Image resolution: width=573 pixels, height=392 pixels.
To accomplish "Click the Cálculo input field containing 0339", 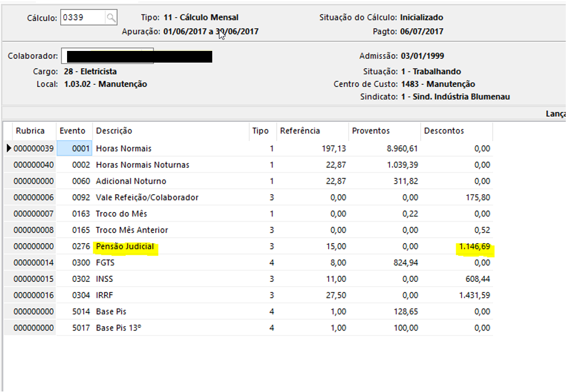I will (x=81, y=18).
